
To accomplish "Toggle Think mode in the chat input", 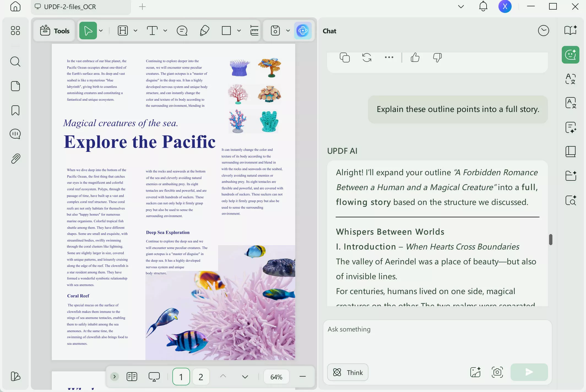I will click(348, 372).
